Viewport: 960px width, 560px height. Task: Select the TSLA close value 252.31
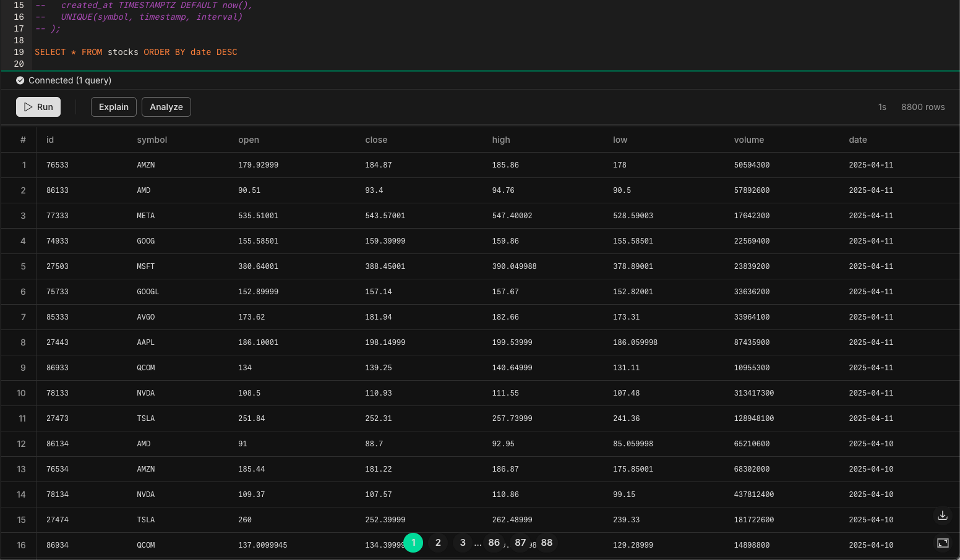click(x=379, y=418)
